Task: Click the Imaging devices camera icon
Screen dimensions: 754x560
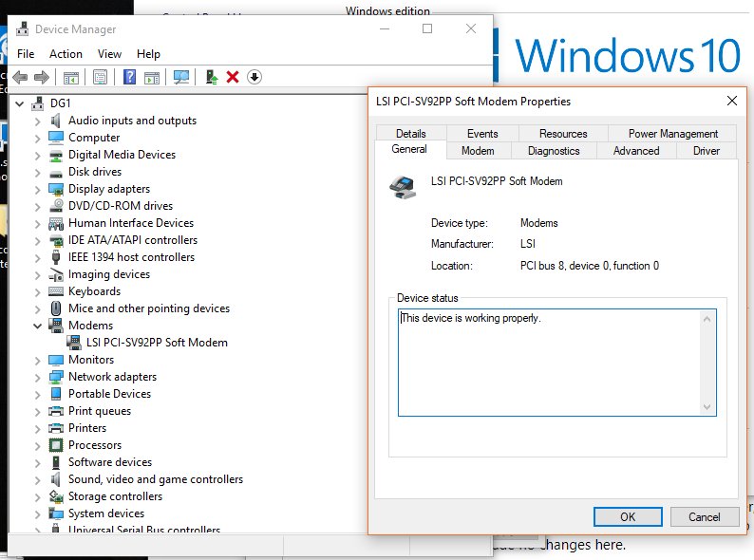Action: [x=56, y=274]
